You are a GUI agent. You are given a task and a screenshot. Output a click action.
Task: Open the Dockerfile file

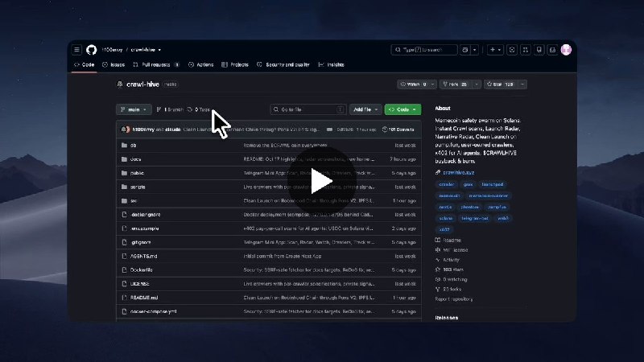click(142, 270)
